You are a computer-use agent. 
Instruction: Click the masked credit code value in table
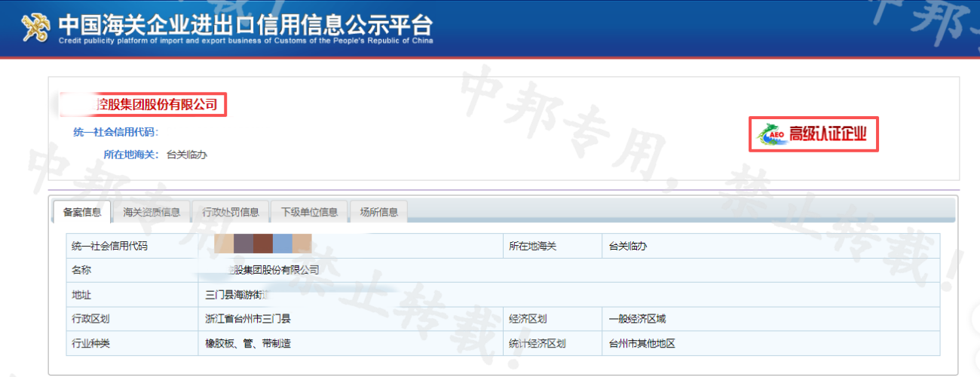coord(262,244)
